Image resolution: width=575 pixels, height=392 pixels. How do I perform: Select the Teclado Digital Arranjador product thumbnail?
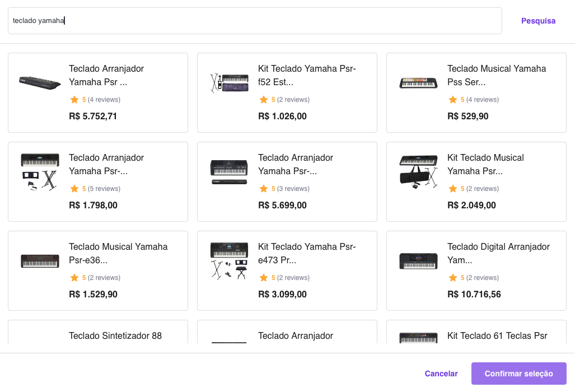click(418, 260)
